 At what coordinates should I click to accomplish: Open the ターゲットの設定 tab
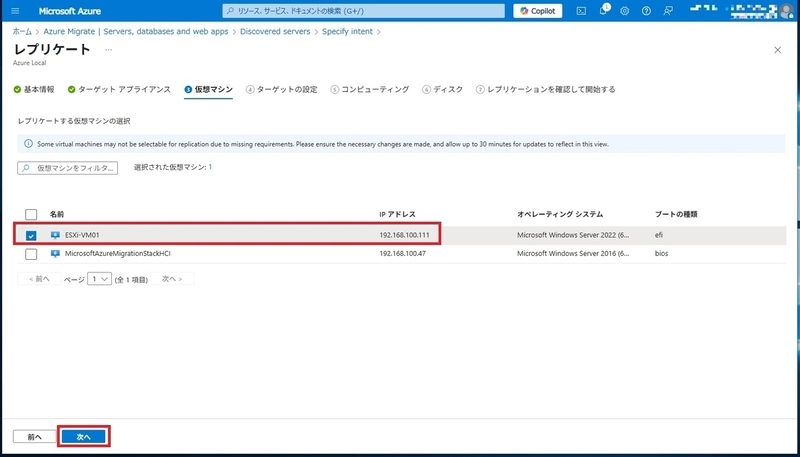(x=282, y=89)
